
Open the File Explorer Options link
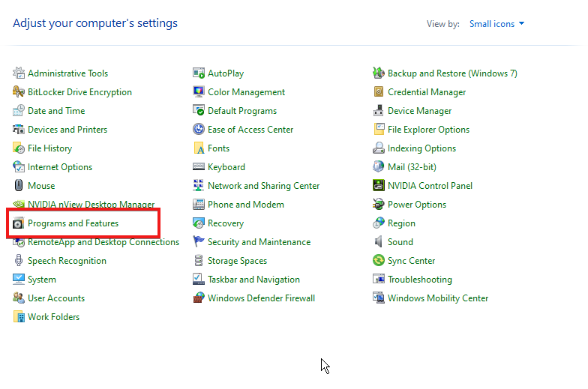tap(428, 130)
